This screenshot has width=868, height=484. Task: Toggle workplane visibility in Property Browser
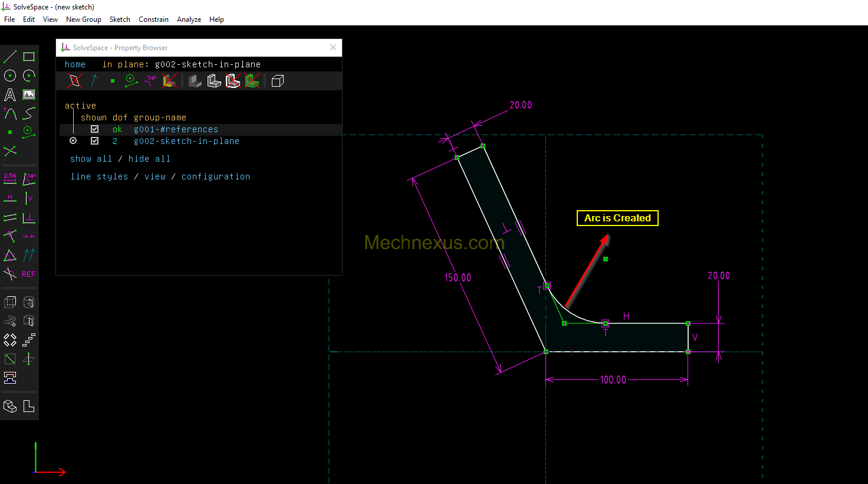(x=75, y=81)
